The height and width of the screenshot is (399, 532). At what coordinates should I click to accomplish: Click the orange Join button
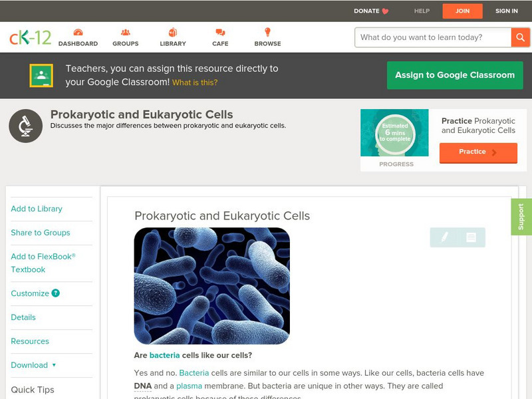[462, 11]
